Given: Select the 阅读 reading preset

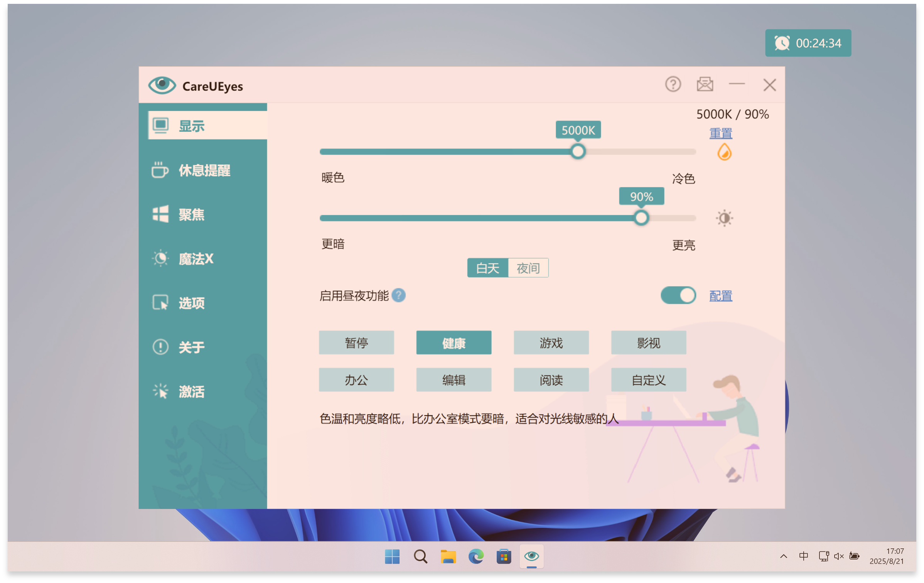Looking at the screenshot, I should pyautogui.click(x=551, y=380).
